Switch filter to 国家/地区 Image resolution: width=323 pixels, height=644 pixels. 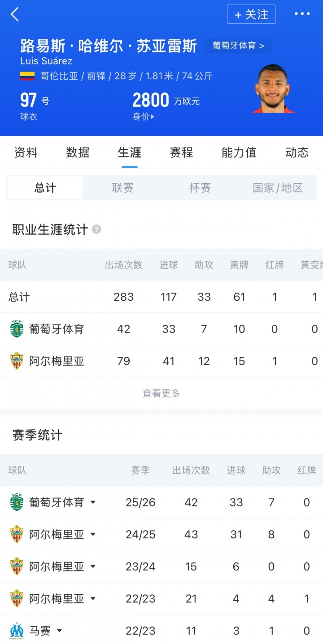[x=278, y=187]
